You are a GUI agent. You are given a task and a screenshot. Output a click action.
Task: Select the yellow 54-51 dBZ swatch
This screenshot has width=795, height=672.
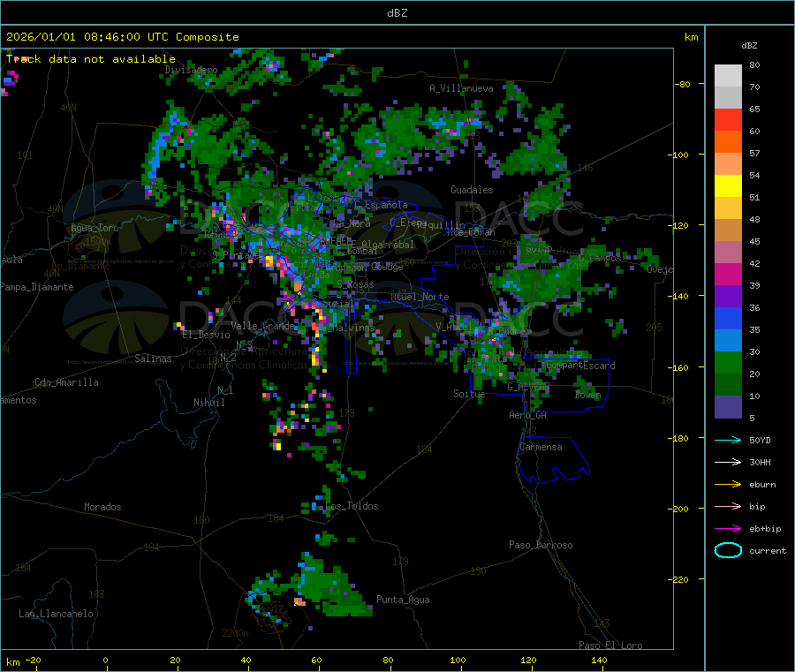click(728, 186)
